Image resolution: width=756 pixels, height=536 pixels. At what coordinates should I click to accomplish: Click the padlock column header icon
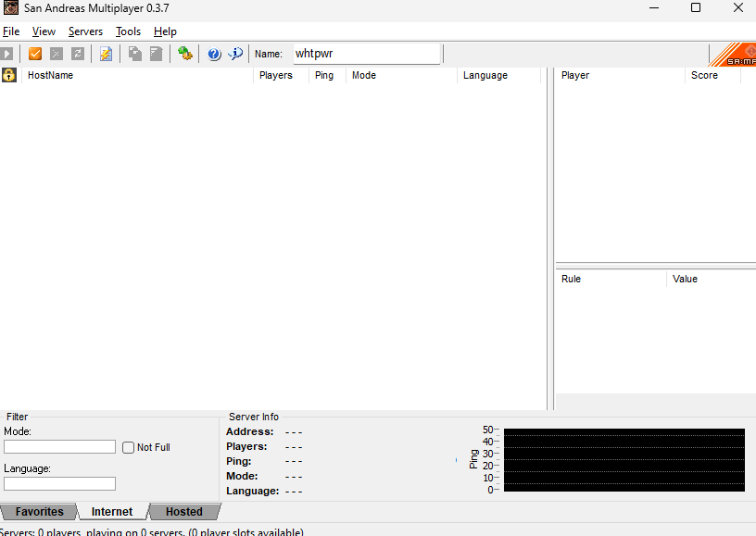pyautogui.click(x=9, y=75)
